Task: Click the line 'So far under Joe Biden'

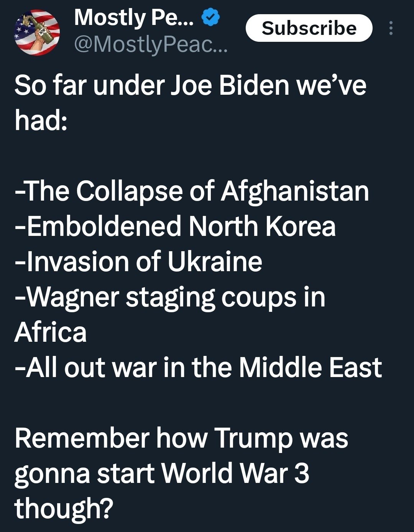Action: 151,85
